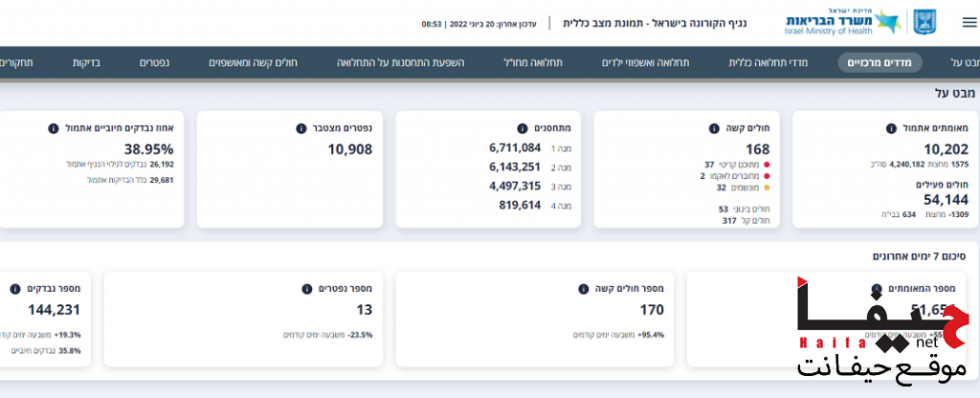Screen dimensions: 980x398
Task: Go to the תחלואה מחו"ל tab
Action: 533,63
